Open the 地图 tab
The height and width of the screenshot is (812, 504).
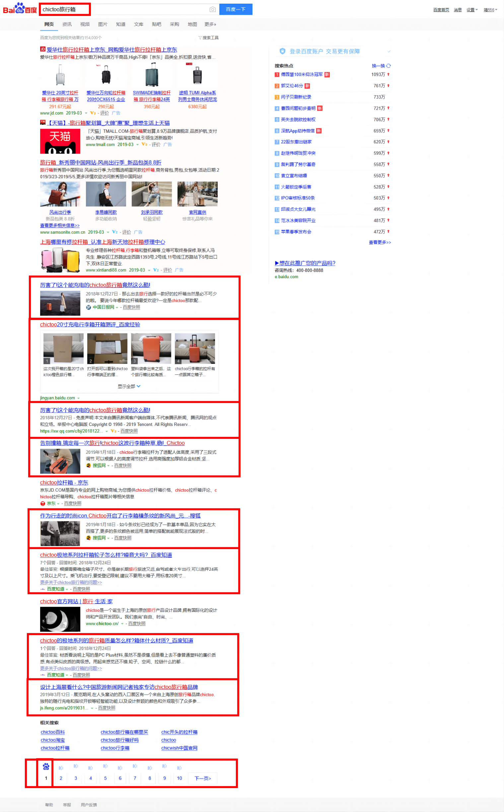click(192, 24)
